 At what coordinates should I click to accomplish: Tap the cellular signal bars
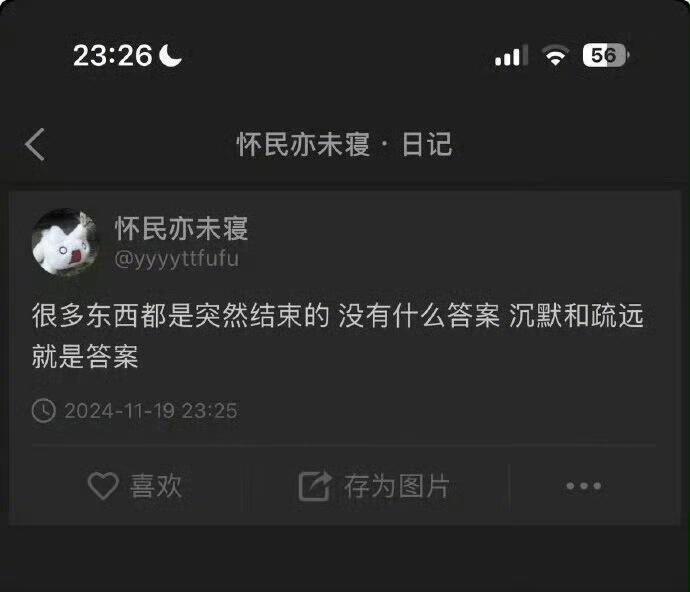[511, 55]
